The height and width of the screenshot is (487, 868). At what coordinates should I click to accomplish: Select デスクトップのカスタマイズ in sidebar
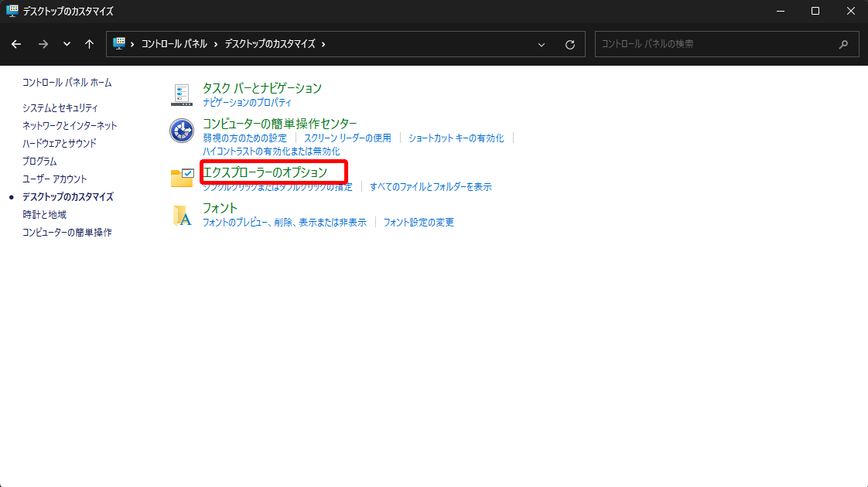tap(67, 196)
